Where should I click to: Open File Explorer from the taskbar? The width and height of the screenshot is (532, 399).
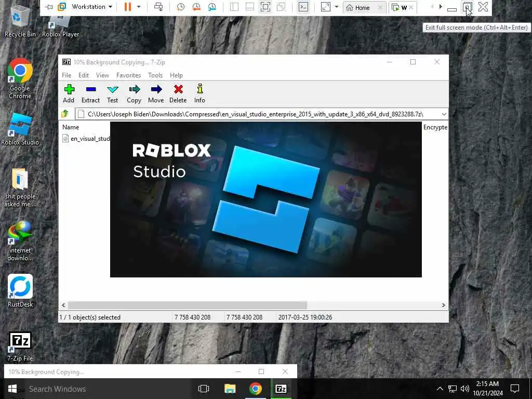click(x=230, y=389)
